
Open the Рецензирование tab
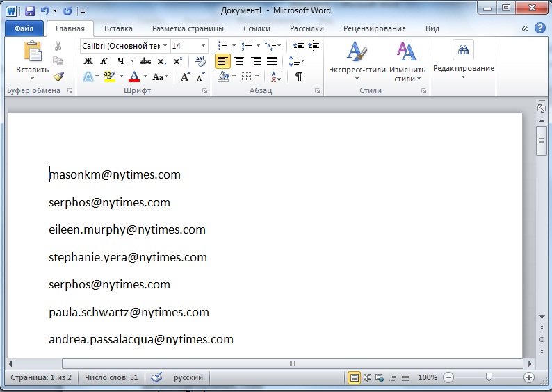click(374, 28)
